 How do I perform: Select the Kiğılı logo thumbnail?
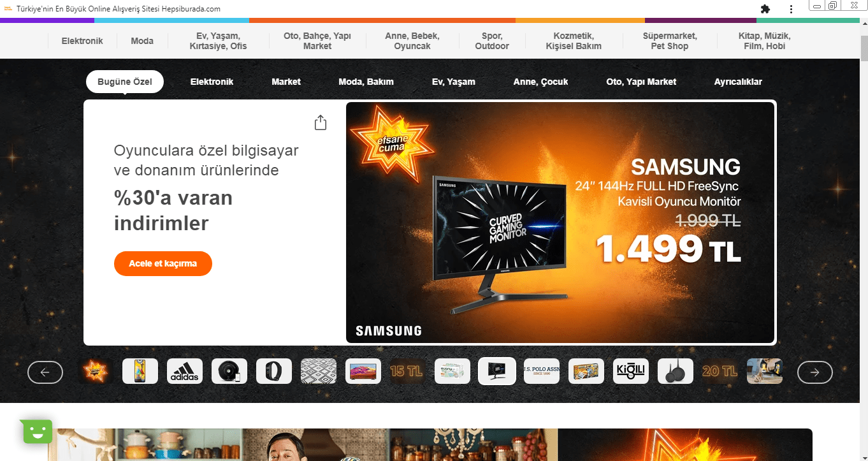[631, 371]
